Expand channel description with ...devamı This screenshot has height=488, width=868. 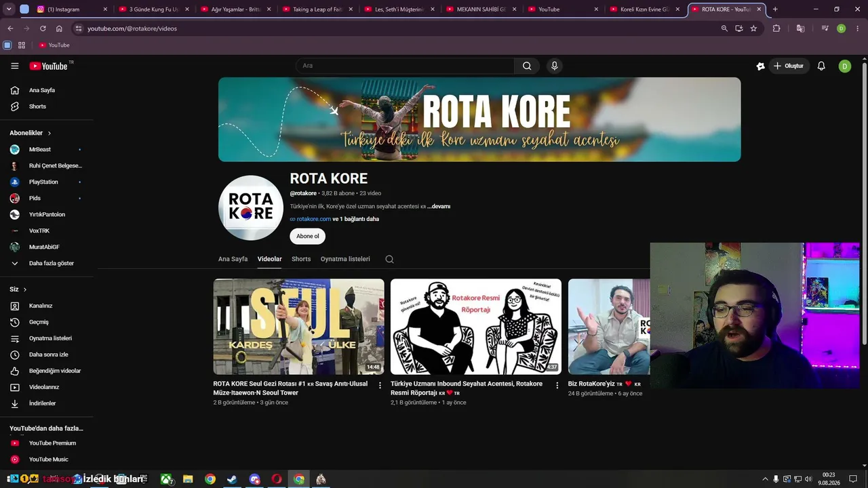(439, 206)
